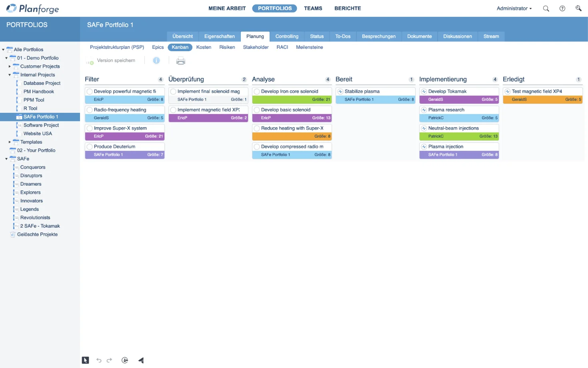This screenshot has width=588, height=368.
Task: Toggle circle on Develop basic solenoid card
Action: point(257,110)
